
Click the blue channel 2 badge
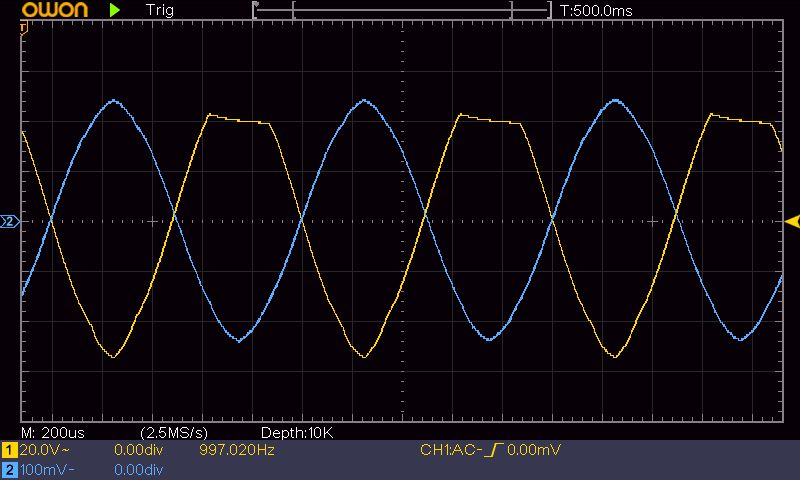coord(9,469)
